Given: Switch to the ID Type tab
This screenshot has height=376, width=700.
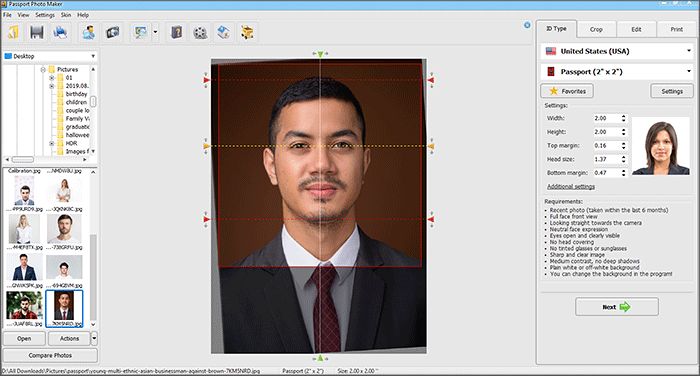Looking at the screenshot, I should [x=556, y=29].
